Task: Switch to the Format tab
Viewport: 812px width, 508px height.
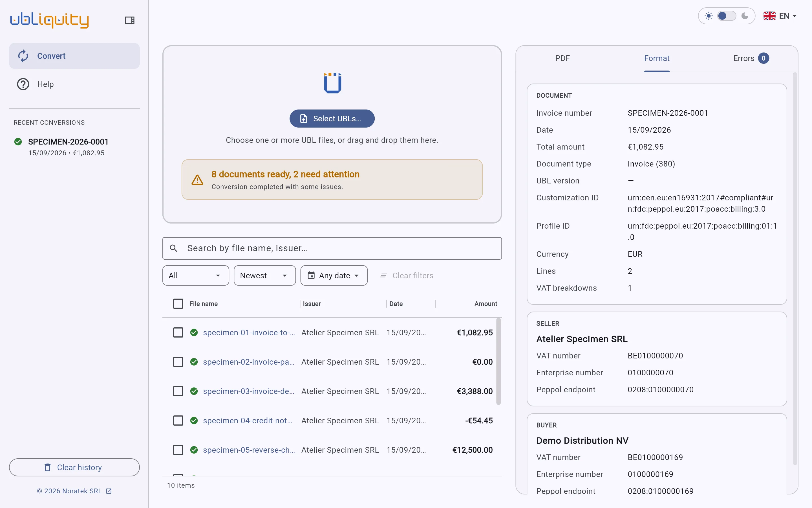Action: [657, 58]
